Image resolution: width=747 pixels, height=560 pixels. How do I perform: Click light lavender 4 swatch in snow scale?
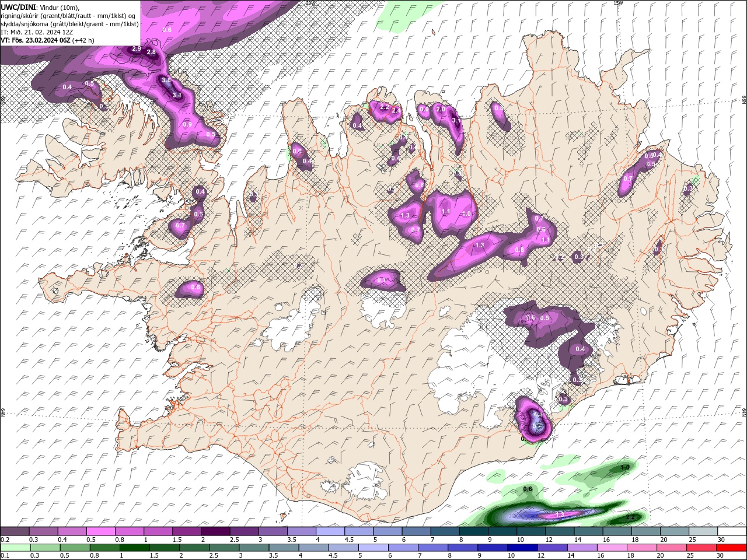coord(330,531)
